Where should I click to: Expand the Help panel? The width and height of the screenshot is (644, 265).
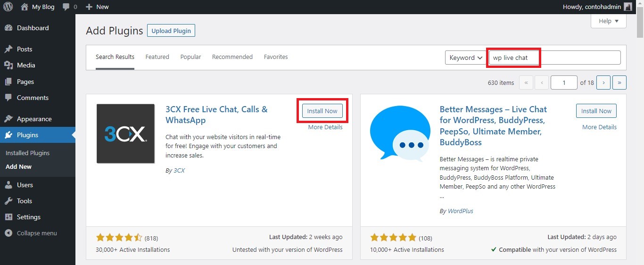[608, 21]
